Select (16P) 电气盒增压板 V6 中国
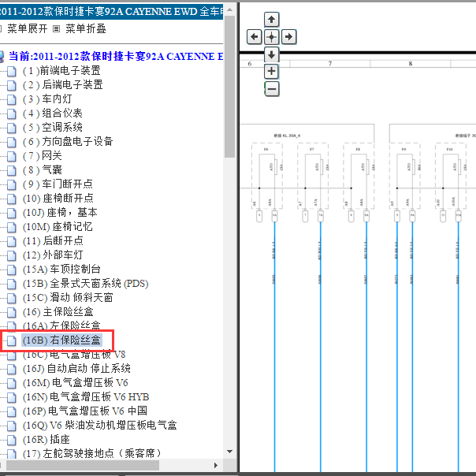Screen dimensions: 476x476 85,411
